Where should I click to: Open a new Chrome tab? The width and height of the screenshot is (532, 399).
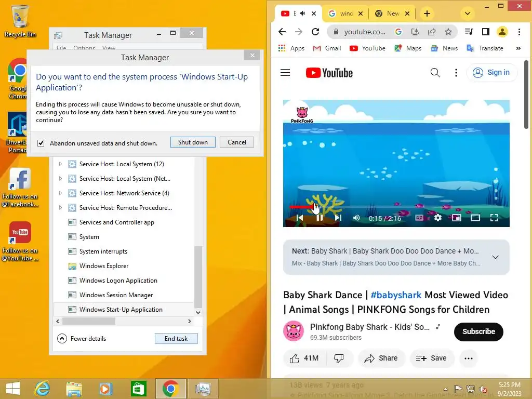(x=427, y=14)
